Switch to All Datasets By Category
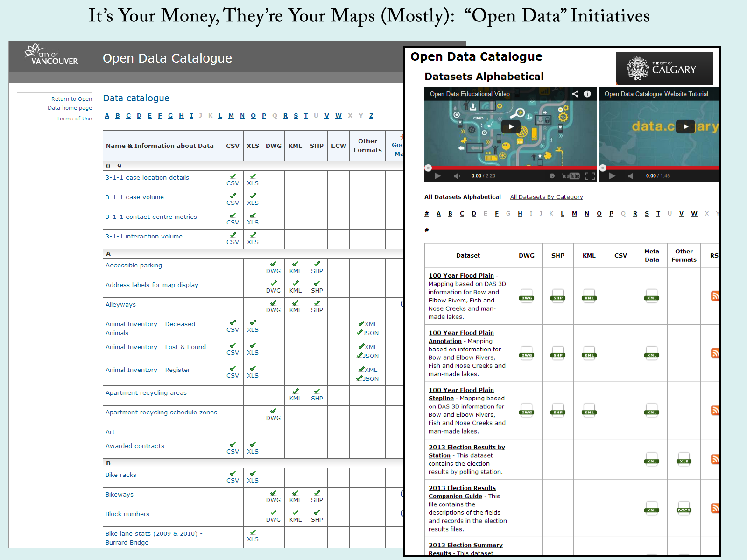Image resolution: width=747 pixels, height=560 pixels. pyautogui.click(x=546, y=197)
